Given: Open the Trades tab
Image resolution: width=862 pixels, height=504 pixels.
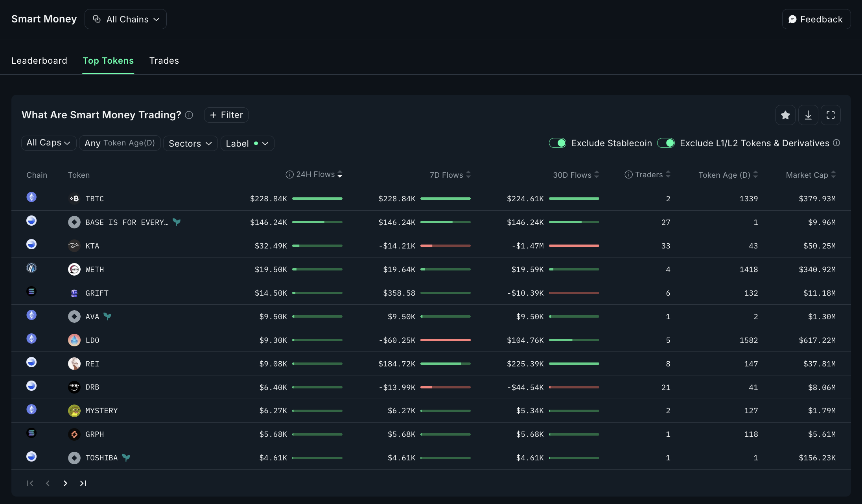Looking at the screenshot, I should [164, 61].
